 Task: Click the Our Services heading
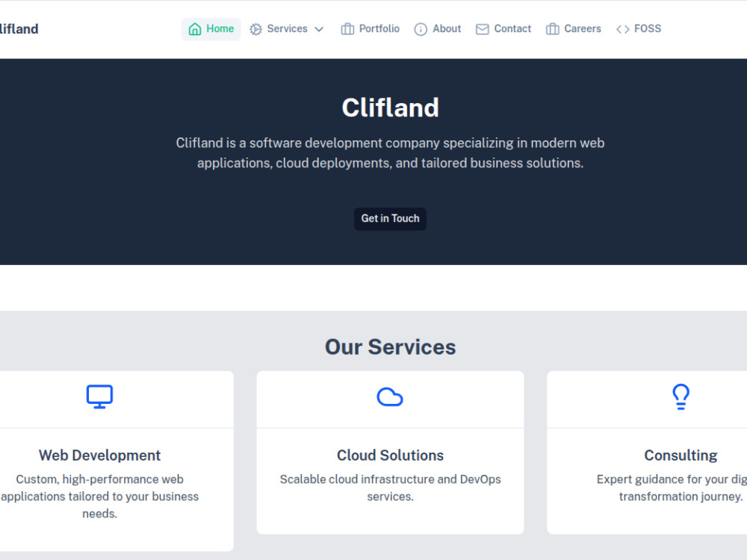(x=390, y=346)
